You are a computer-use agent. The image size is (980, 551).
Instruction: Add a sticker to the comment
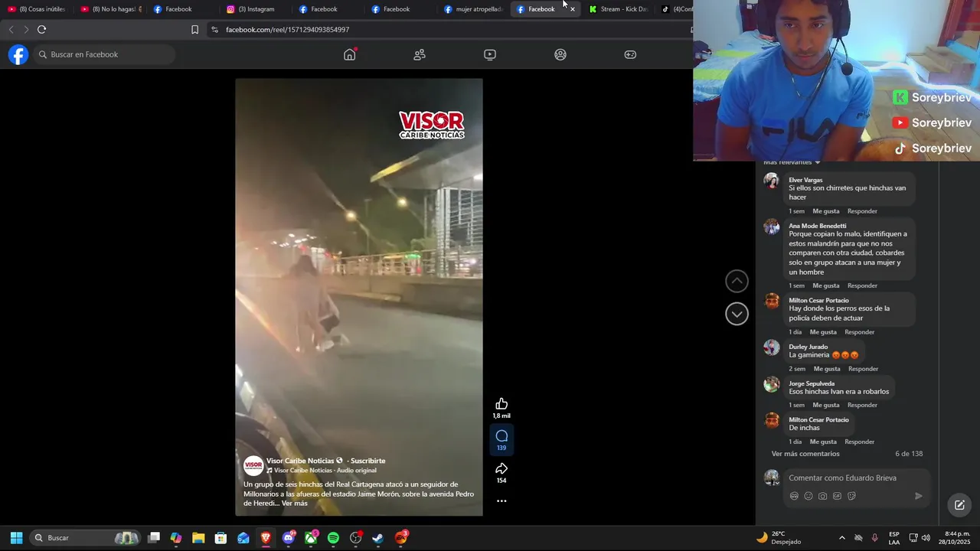coord(851,496)
